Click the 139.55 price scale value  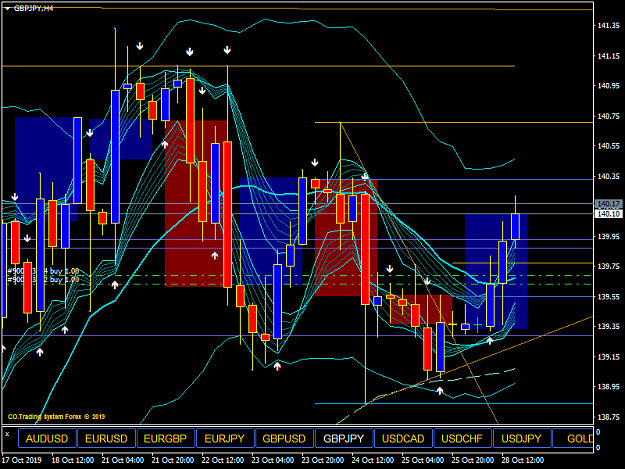tap(609, 296)
